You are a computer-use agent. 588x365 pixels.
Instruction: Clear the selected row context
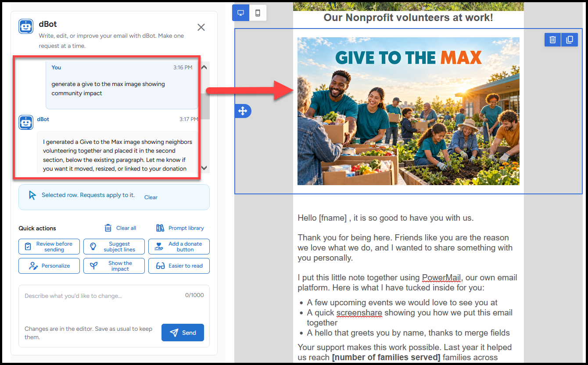pos(151,197)
